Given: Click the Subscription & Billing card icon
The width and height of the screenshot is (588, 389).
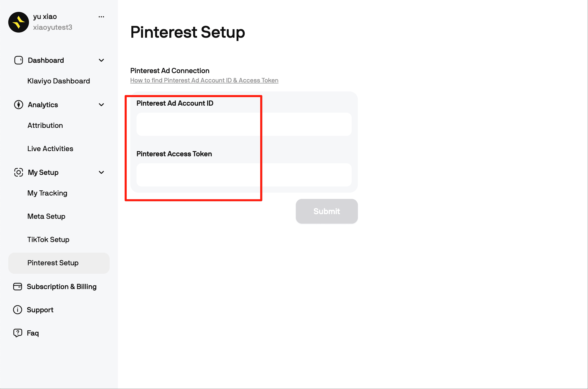Looking at the screenshot, I should pos(17,287).
